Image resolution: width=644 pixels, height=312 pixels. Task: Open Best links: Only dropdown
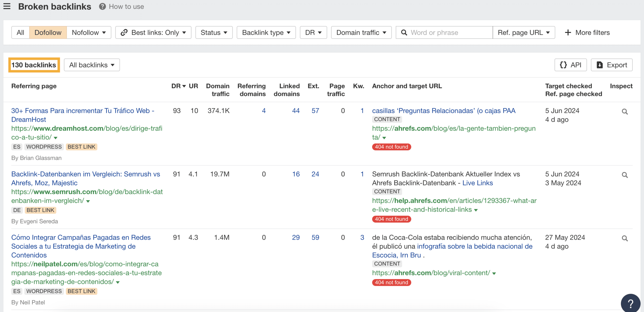(x=153, y=32)
